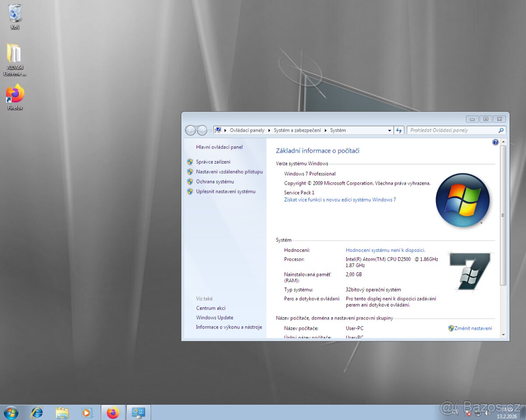
Task: Click the network icon in system tray
Action: (x=479, y=413)
